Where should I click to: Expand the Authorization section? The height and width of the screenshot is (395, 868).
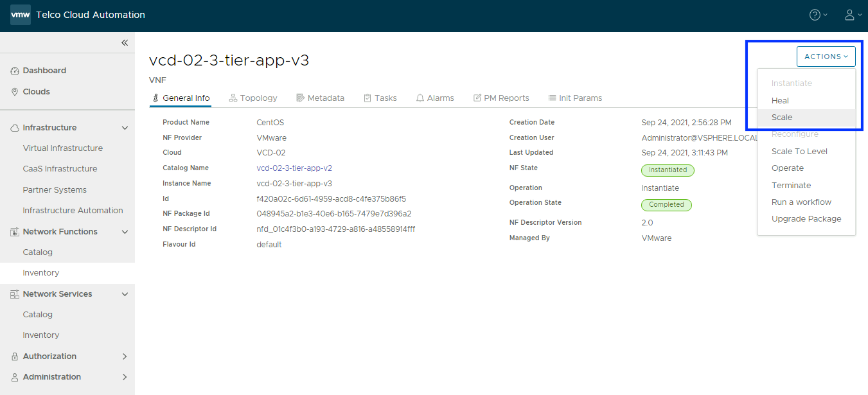coord(125,356)
